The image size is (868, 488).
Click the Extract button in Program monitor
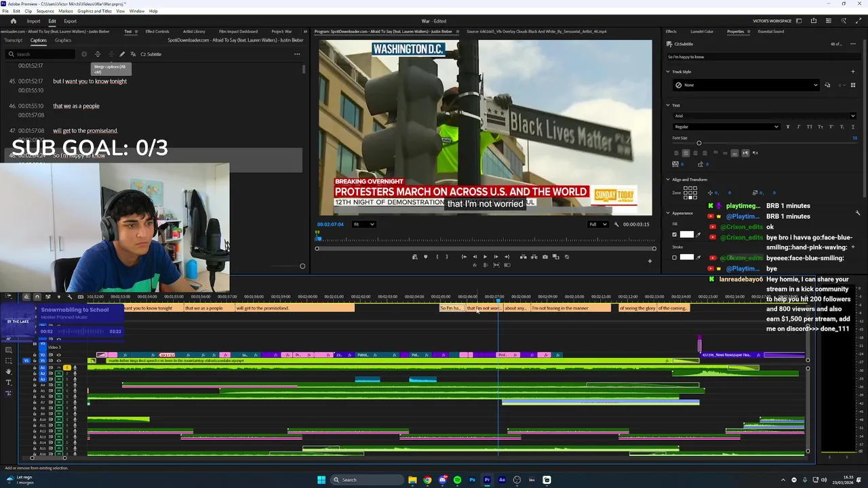pyautogui.click(x=534, y=257)
